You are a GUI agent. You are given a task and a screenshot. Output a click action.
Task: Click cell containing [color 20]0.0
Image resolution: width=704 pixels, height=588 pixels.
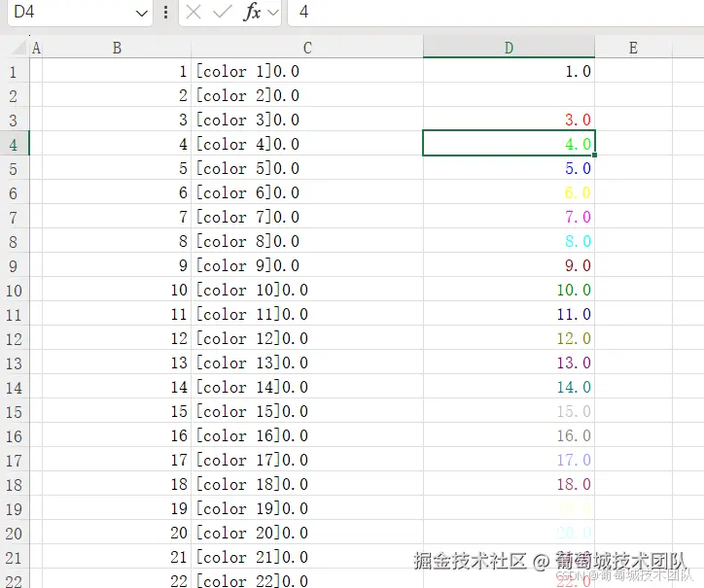[x=307, y=533]
